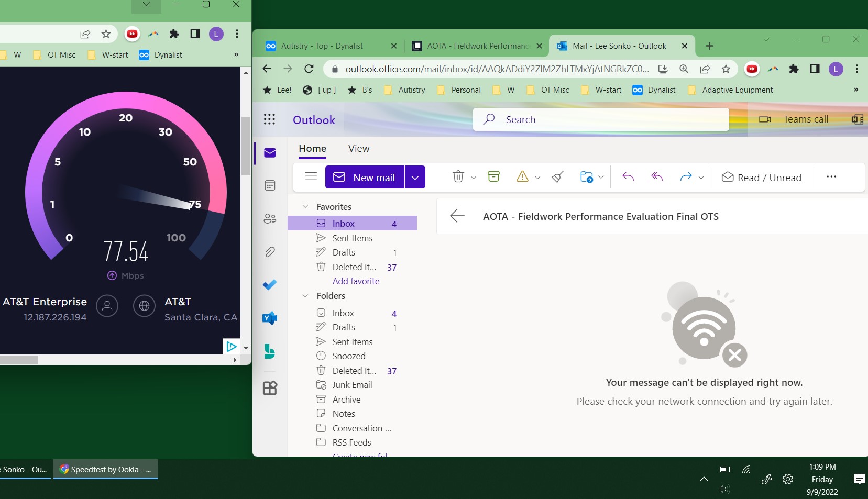
Task: Expand Report options dropdown
Action: click(537, 178)
